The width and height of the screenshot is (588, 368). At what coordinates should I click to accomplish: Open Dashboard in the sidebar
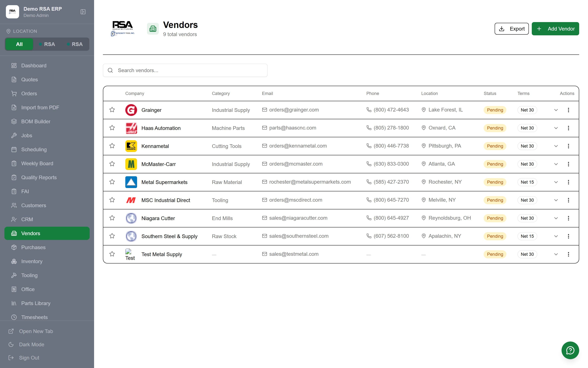tap(47, 66)
